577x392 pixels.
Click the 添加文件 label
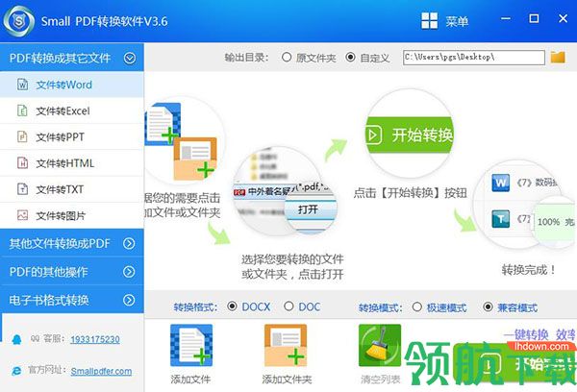[x=190, y=380]
